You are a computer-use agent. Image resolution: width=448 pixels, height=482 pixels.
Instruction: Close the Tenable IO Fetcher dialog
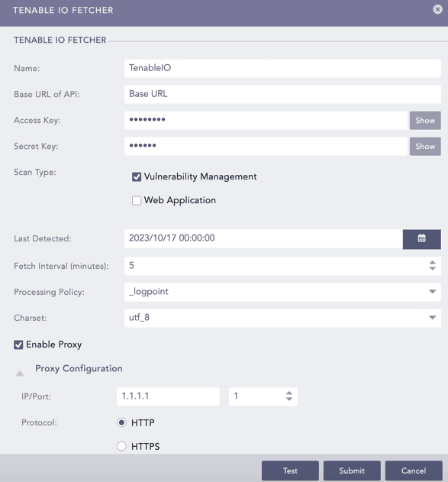(x=437, y=9)
